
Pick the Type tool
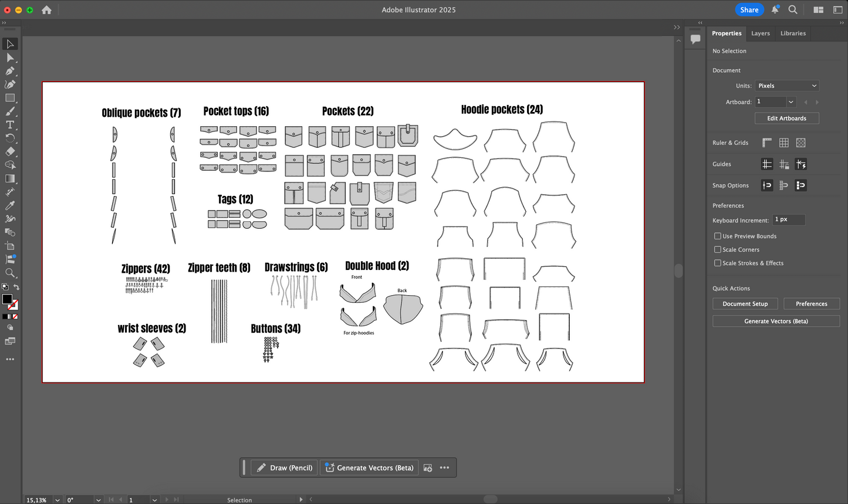tap(9, 124)
